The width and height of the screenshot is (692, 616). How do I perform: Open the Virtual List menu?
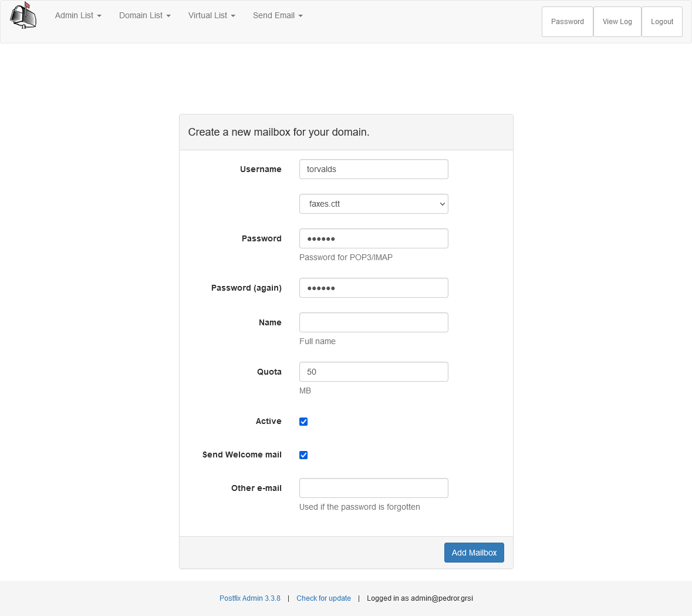[x=211, y=15]
